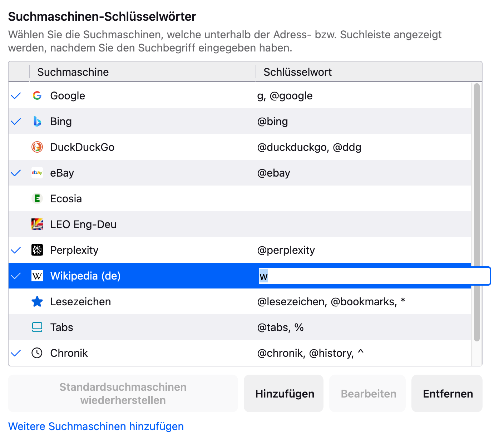This screenshot has height=444, width=504.
Task: Enable the DuckDuckGo checkbox
Action: [x=16, y=147]
